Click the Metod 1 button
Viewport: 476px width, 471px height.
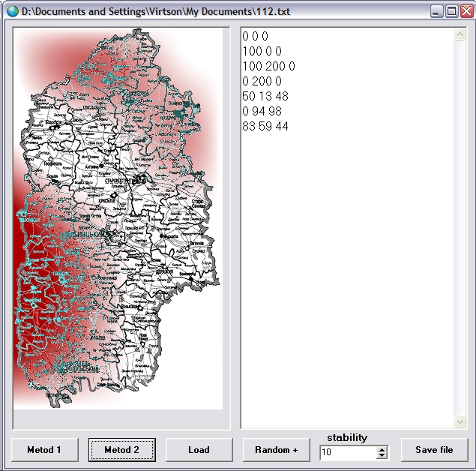coord(45,450)
